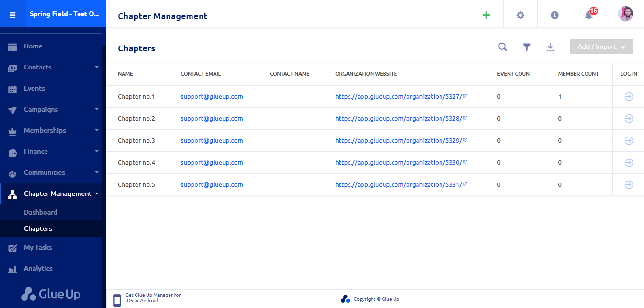Open the Add / Import dropdown

click(x=601, y=46)
